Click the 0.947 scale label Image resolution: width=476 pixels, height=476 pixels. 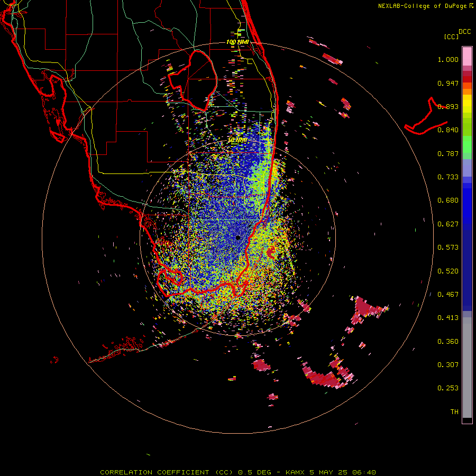click(448, 83)
